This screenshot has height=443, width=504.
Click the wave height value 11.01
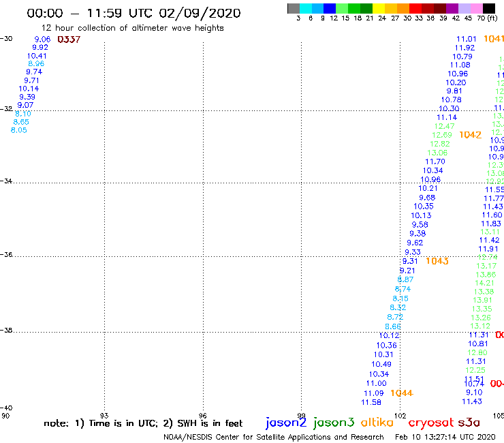[466, 40]
